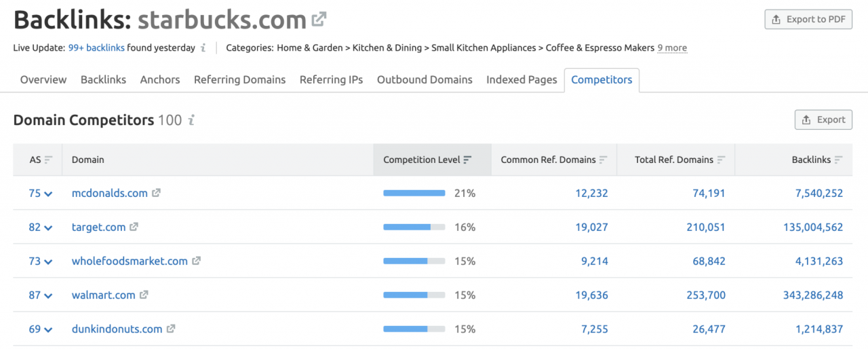Open the Indexed Pages tab

click(x=521, y=79)
